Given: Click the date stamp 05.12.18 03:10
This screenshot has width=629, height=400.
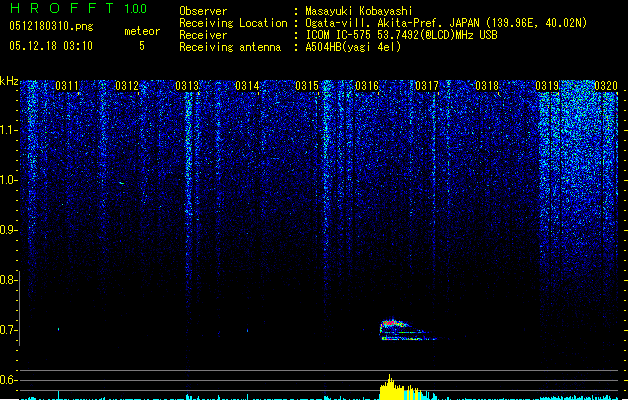Looking at the screenshot, I should (51, 46).
